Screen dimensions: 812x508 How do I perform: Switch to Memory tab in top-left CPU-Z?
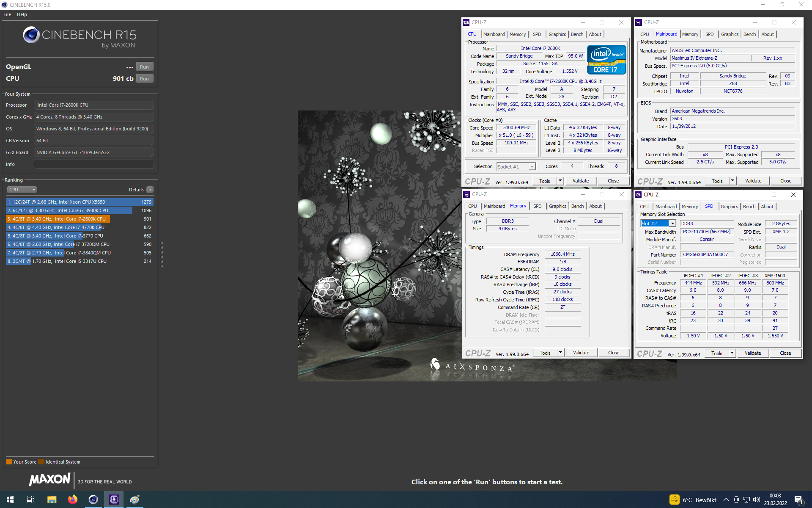518,34
